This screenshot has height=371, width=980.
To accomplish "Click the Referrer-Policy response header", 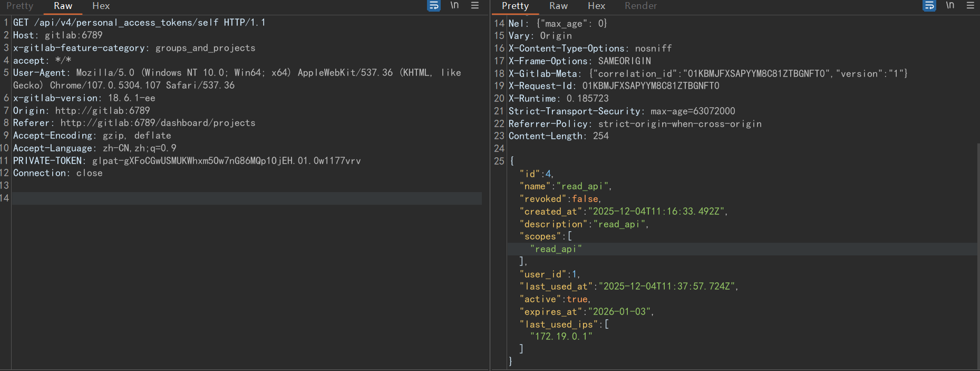I will coord(635,124).
